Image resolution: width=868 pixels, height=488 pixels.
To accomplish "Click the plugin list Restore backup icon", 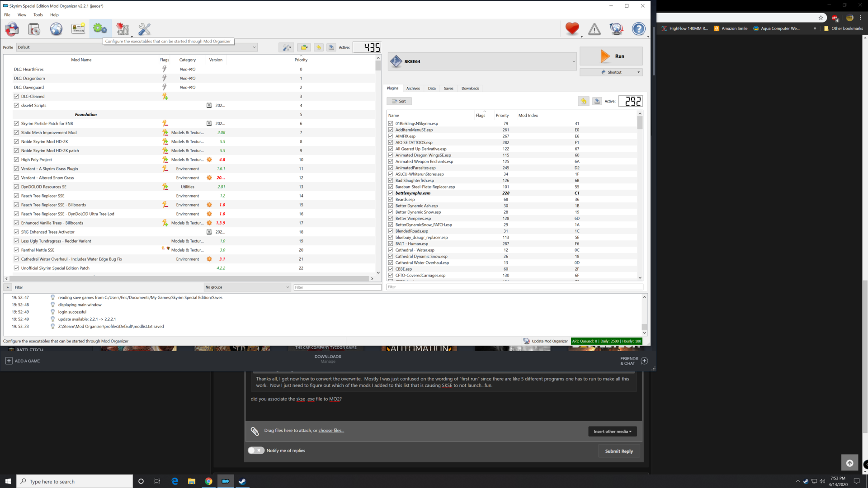I will point(584,101).
